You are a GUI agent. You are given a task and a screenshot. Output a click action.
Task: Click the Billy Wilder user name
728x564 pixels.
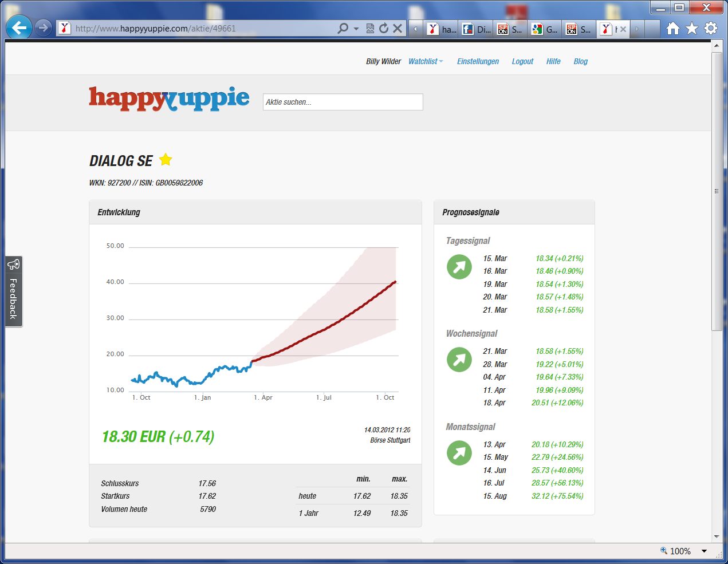(x=383, y=61)
